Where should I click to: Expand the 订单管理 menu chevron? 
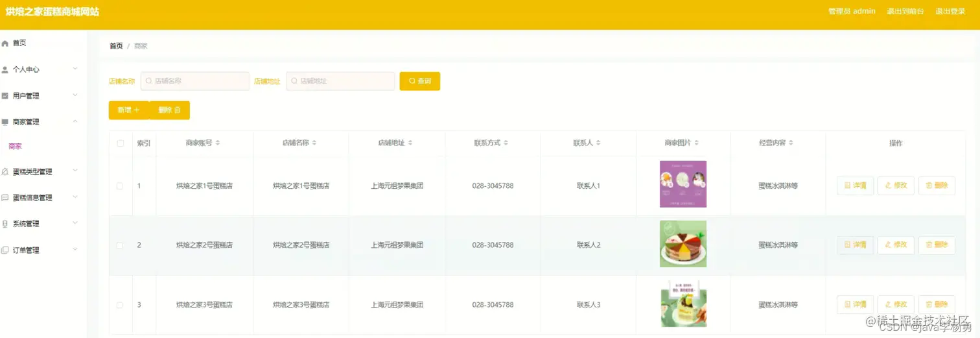click(75, 250)
